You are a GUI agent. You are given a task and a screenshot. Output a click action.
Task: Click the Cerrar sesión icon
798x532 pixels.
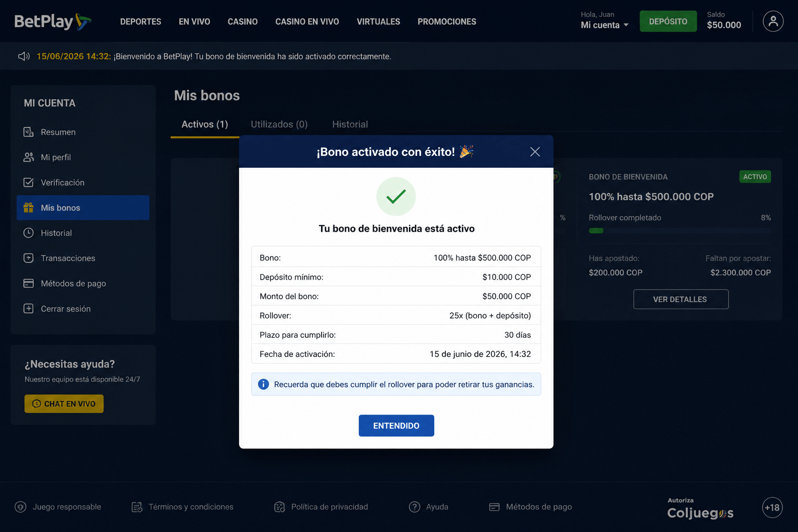pos(29,309)
